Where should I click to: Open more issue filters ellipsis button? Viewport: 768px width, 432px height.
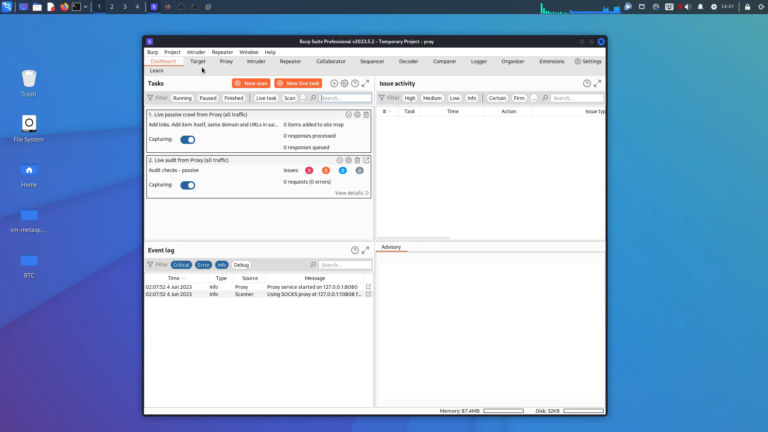pyautogui.click(x=534, y=98)
